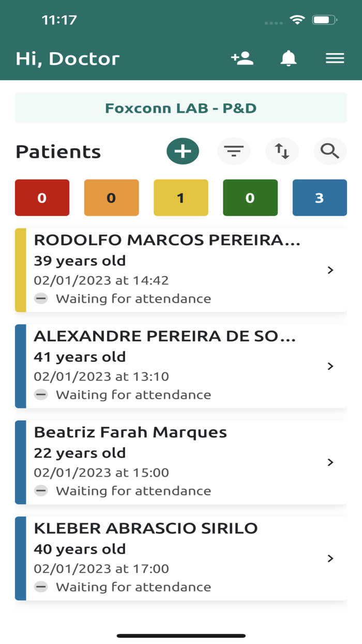Filter by red priority counter
362x644 pixels.
coord(42,198)
